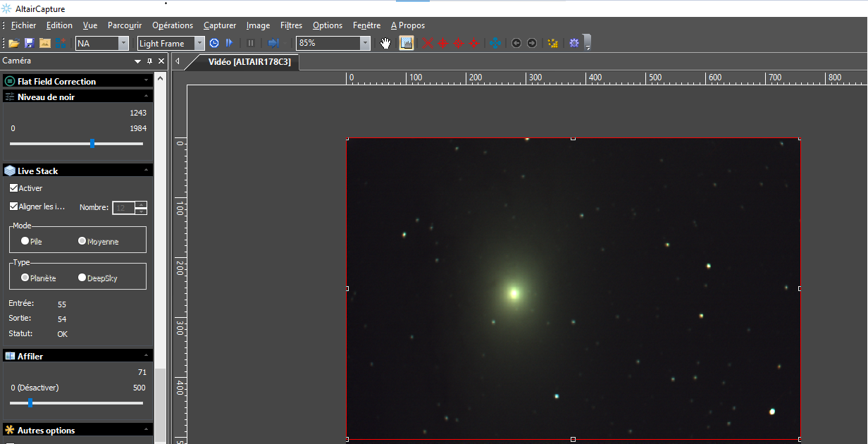Screen dimensions: 868x444
Task: Click the pause capture button
Action: click(251, 43)
